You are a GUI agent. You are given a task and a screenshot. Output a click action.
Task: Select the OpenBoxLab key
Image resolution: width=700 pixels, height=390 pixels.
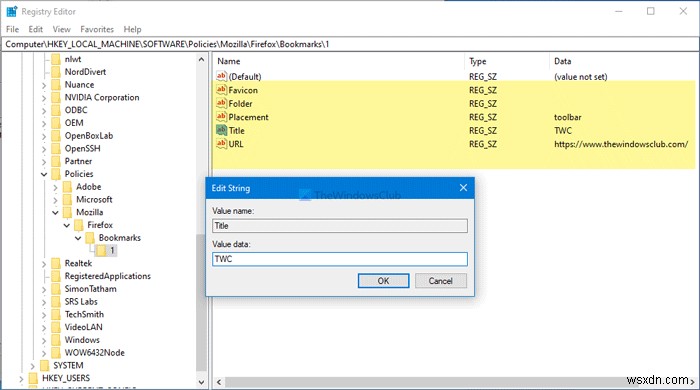coord(89,136)
